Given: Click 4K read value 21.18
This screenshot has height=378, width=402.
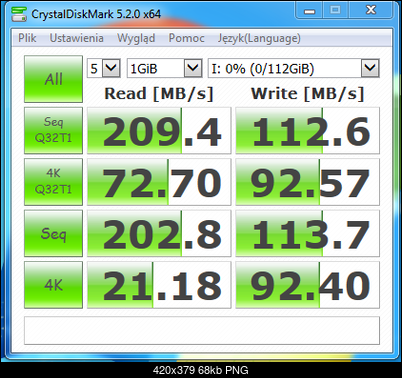Looking at the screenshot, I should [159, 285].
